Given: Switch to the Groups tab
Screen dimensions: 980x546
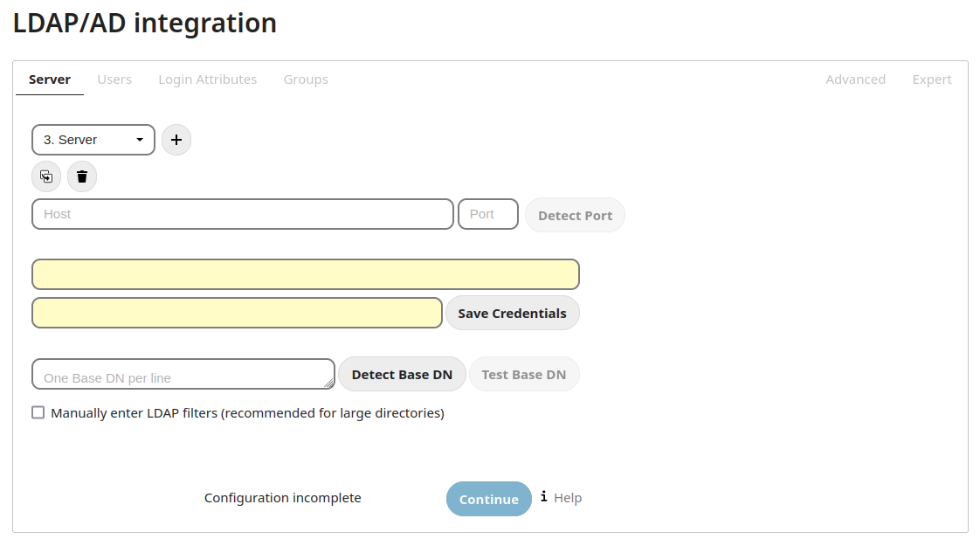Looking at the screenshot, I should tap(306, 79).
